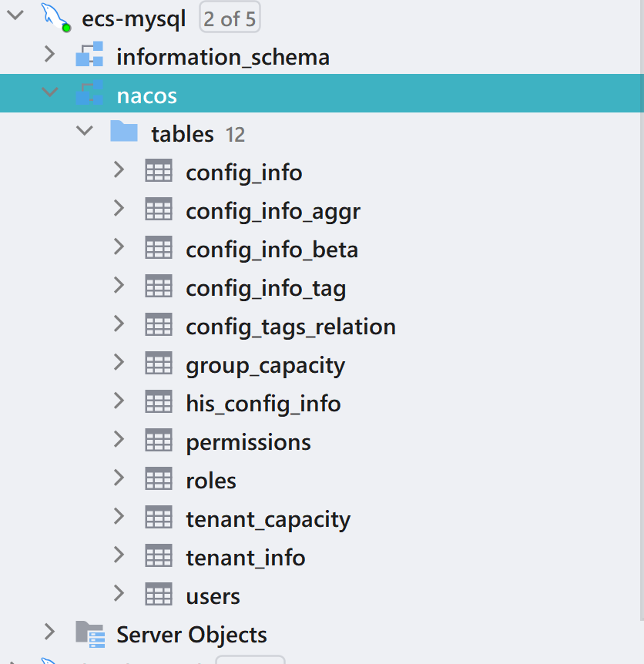Collapse the nacos schema node

[50, 93]
